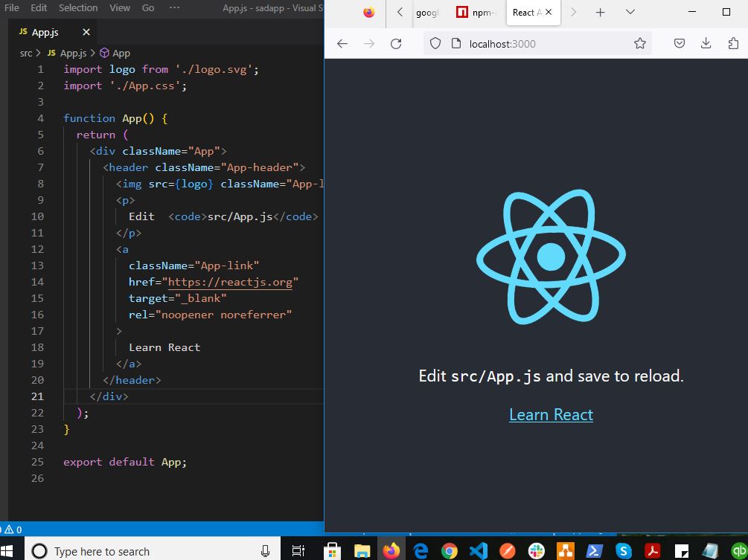
Task: Click the warnings count in status bar
Action: click(13, 530)
